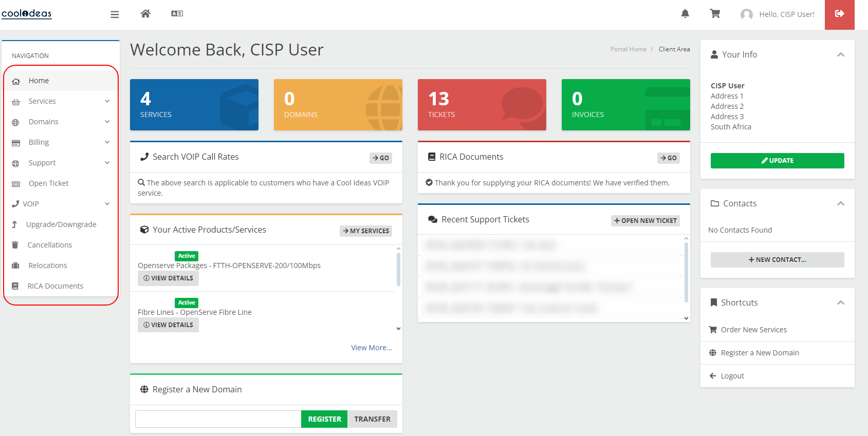Click Order New Services shortcut

pos(754,330)
